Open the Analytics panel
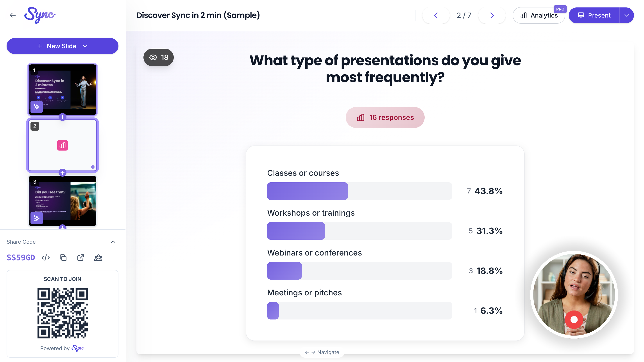Viewport: 644px width, 362px height. [x=539, y=15]
